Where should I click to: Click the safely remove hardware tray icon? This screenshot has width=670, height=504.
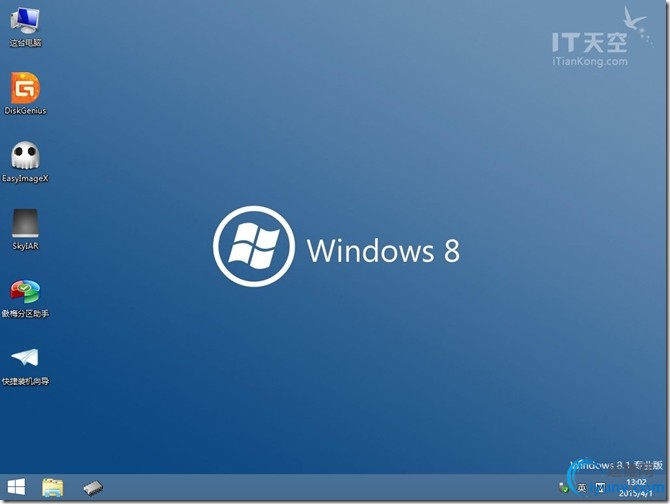pos(564,487)
